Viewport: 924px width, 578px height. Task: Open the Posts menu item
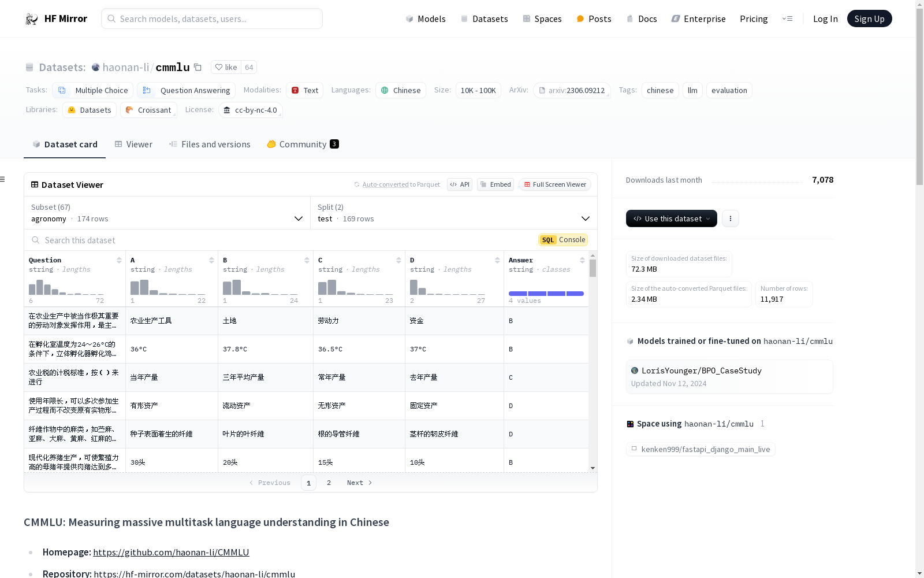click(594, 18)
